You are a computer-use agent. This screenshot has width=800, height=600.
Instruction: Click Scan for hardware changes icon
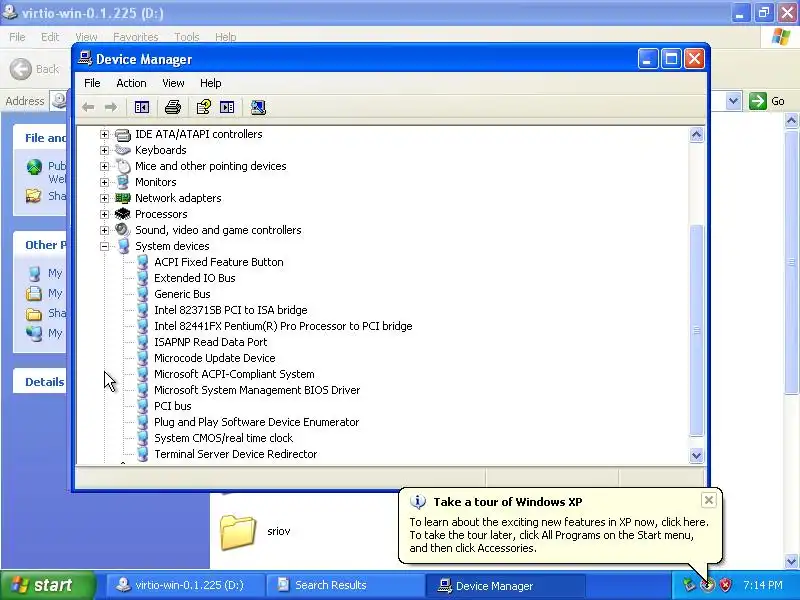pyautogui.click(x=258, y=107)
